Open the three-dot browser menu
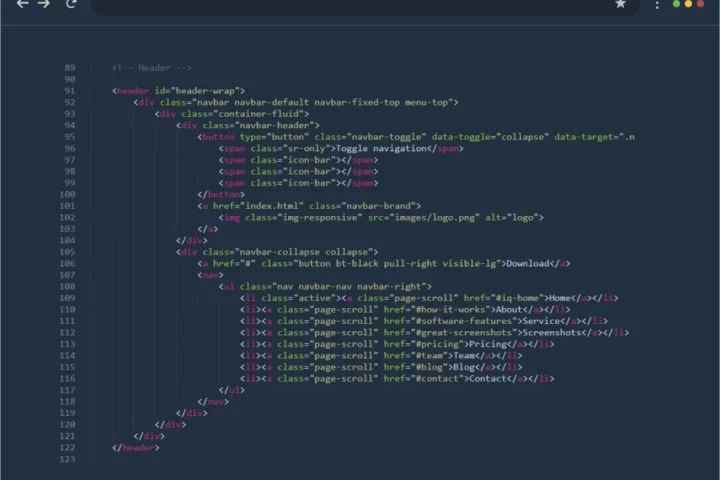 click(x=657, y=5)
